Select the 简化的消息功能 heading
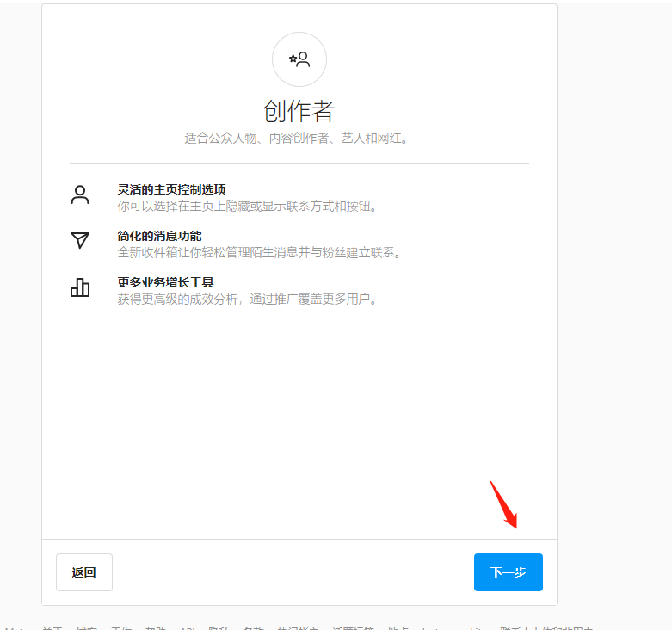The width and height of the screenshot is (672, 630). click(160, 236)
